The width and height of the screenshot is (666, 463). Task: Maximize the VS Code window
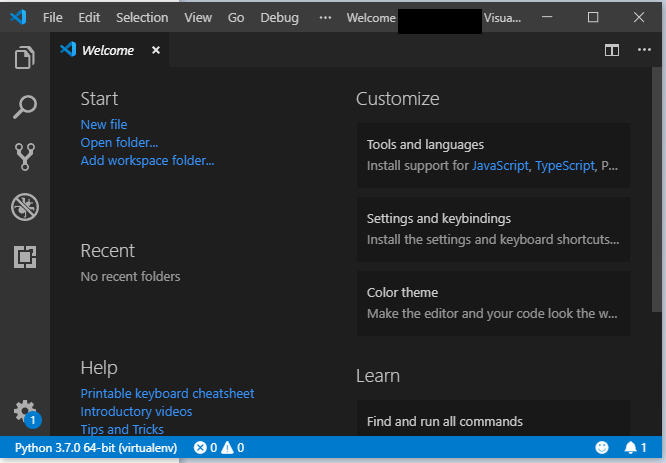click(593, 17)
